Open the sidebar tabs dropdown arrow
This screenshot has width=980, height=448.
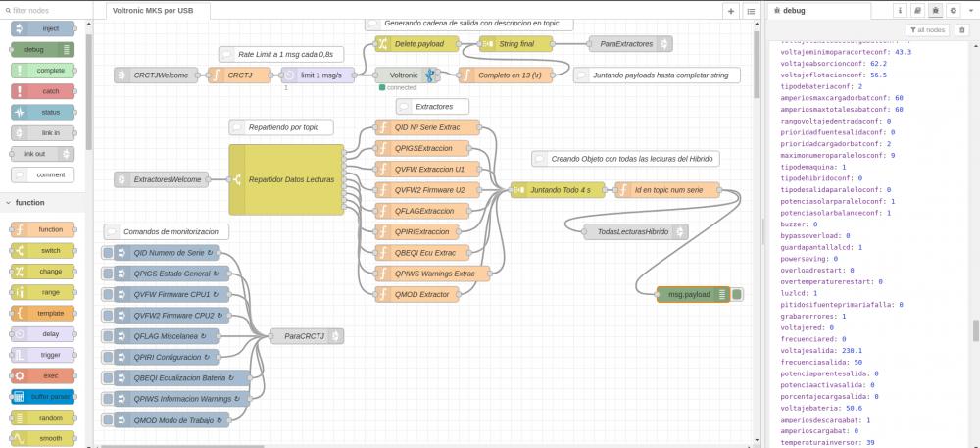point(970,11)
